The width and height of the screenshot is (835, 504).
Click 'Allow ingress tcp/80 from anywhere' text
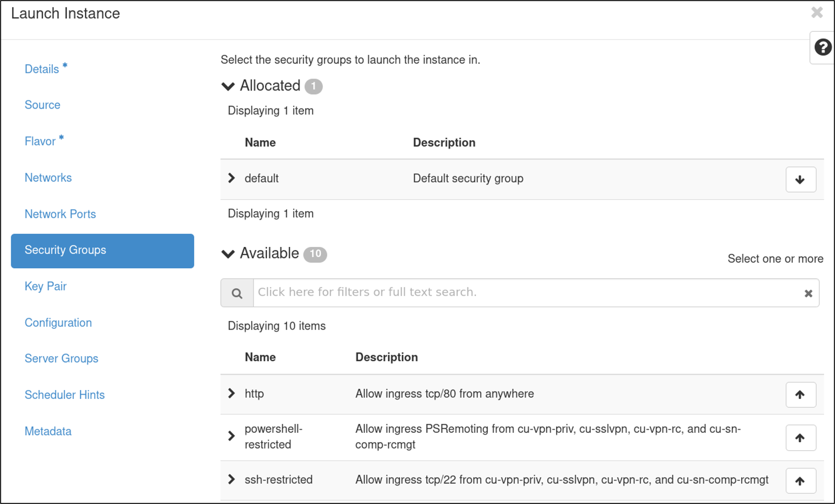444,393
